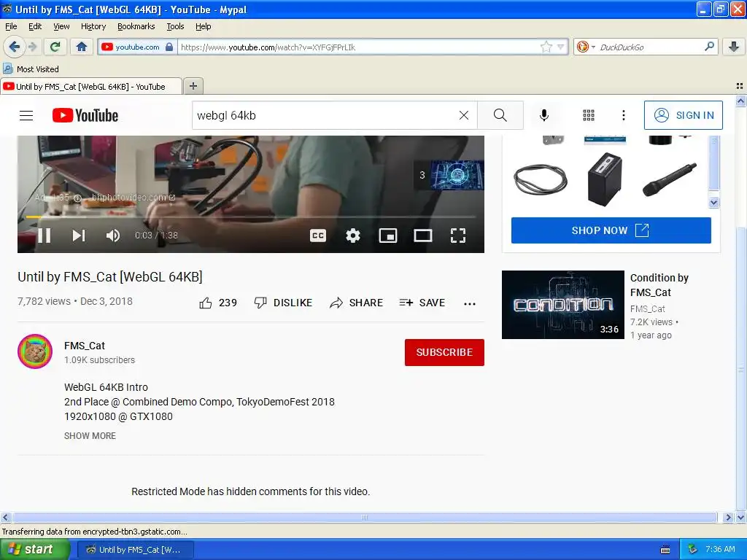The image size is (747, 560).
Task: Open the bhphotovideo.com ad link
Action: (133, 197)
